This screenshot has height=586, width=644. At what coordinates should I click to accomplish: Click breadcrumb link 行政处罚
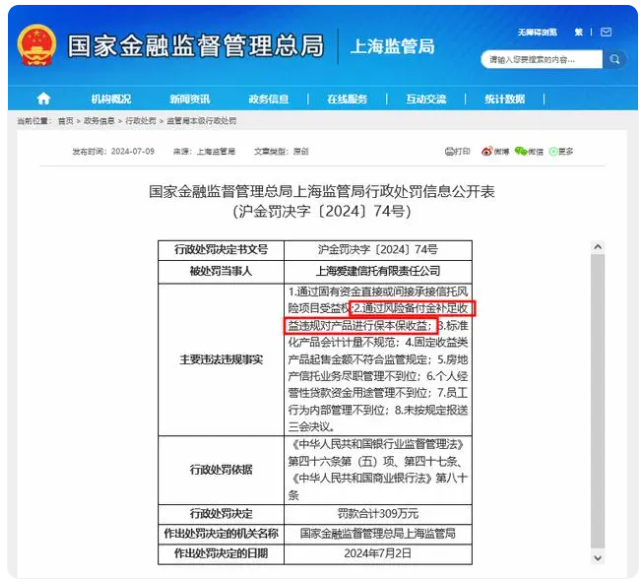(x=140, y=121)
